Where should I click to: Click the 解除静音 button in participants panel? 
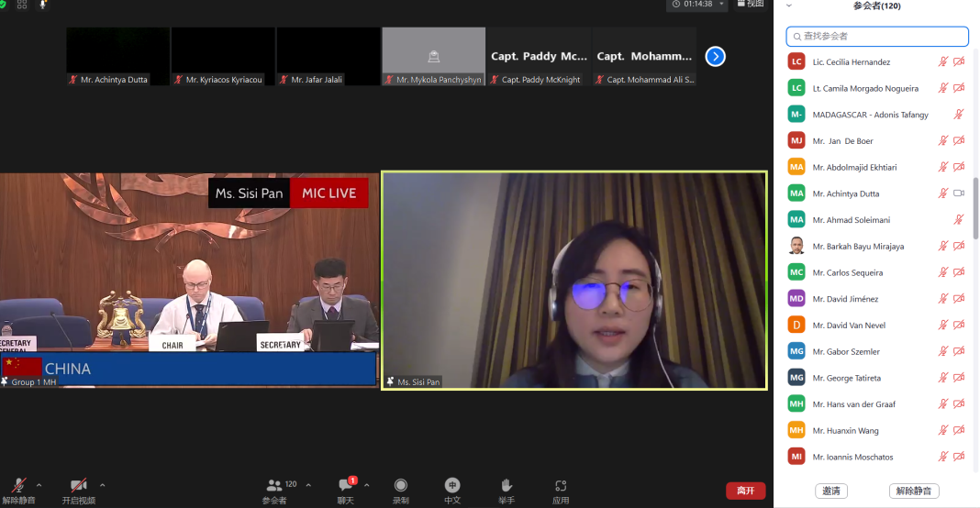[913, 491]
